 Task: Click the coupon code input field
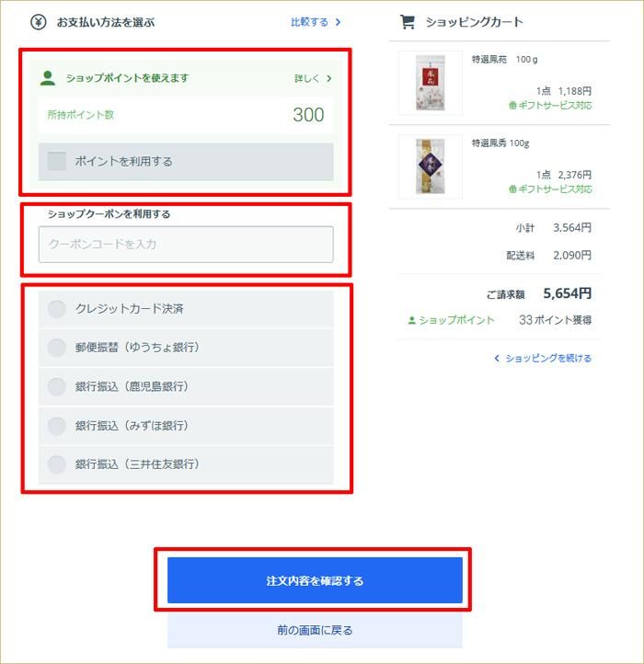click(186, 245)
